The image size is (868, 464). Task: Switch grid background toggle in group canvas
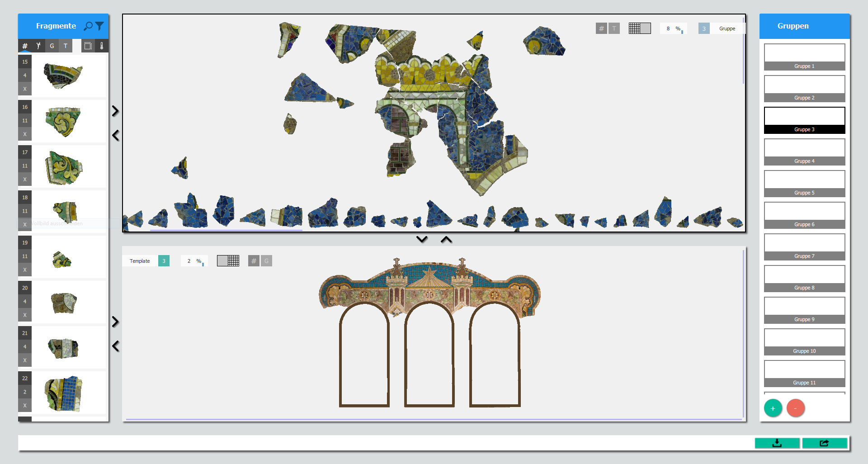(x=640, y=28)
